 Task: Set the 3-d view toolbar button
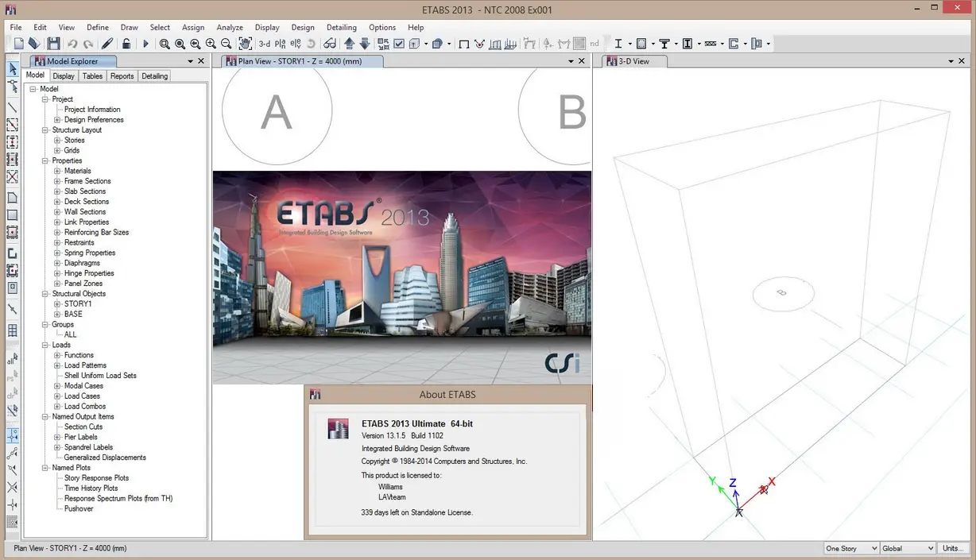[x=265, y=44]
